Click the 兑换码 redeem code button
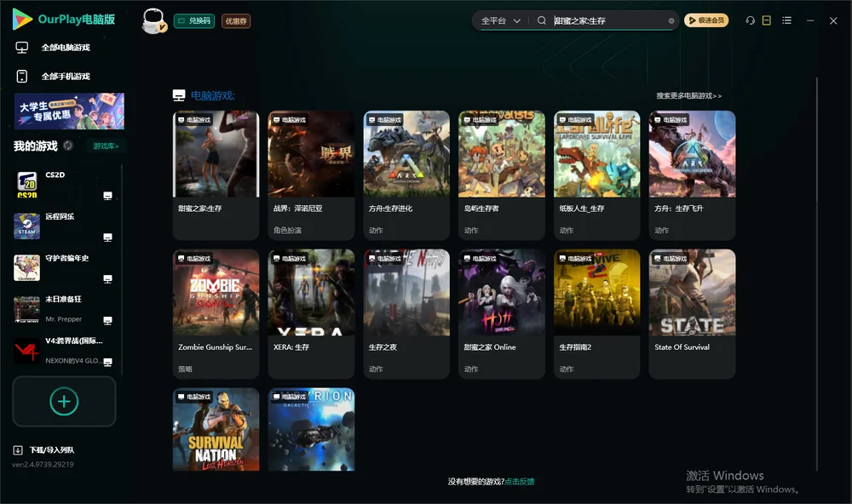Image resolution: width=852 pixels, height=504 pixels. (x=194, y=21)
